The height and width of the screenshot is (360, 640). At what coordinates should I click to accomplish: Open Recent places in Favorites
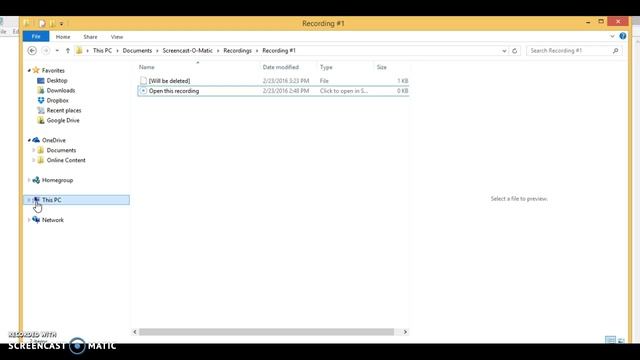tap(64, 111)
